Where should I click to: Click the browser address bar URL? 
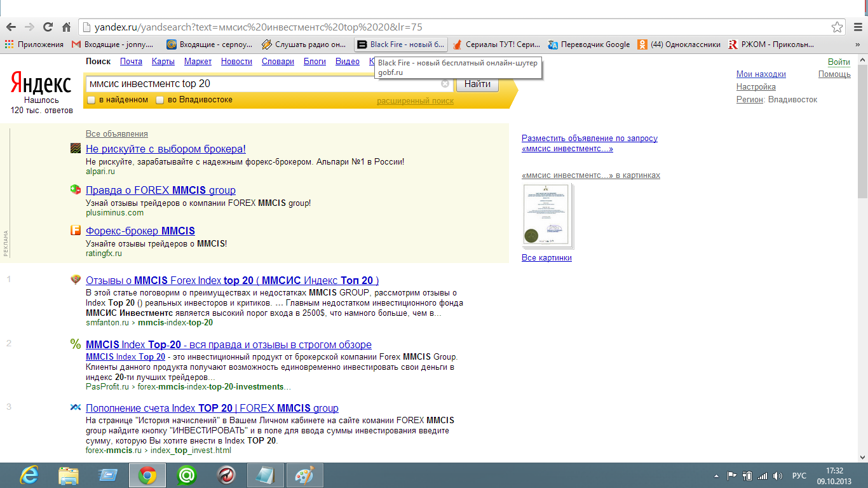pos(259,27)
